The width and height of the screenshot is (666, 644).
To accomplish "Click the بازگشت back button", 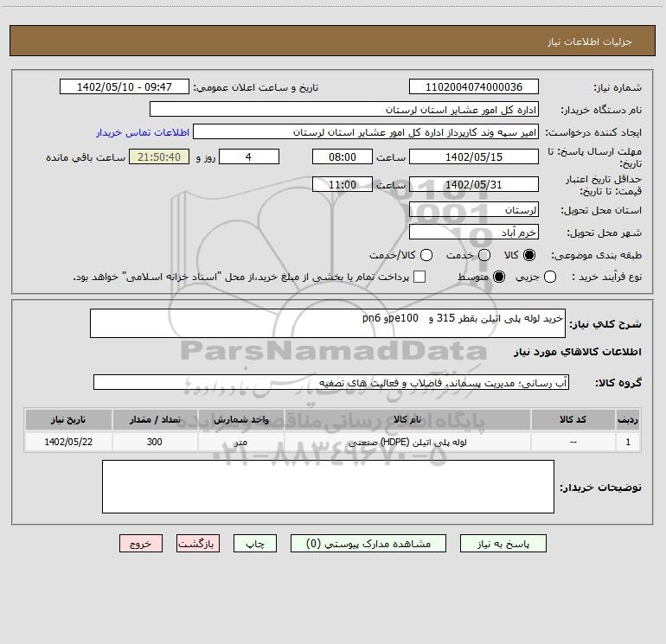I will (198, 544).
